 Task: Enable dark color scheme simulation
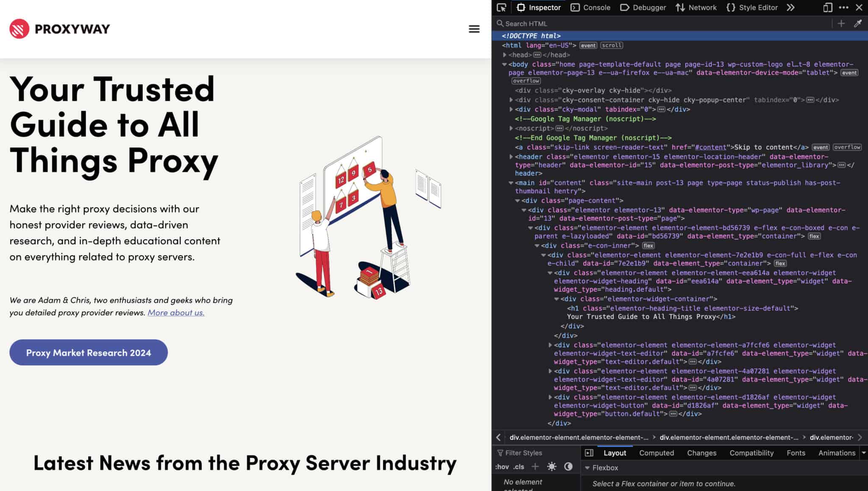point(569,466)
